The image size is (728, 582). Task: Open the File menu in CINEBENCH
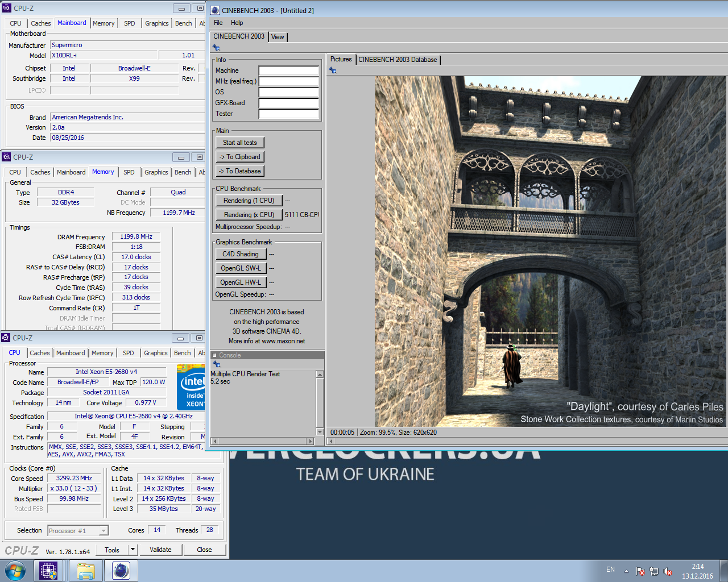218,23
